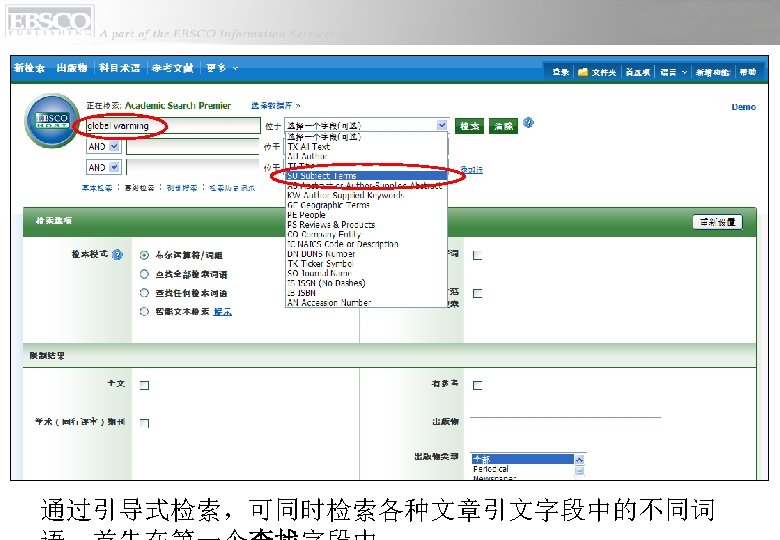Select the 查找任何检索词语 radio button

coord(144,293)
